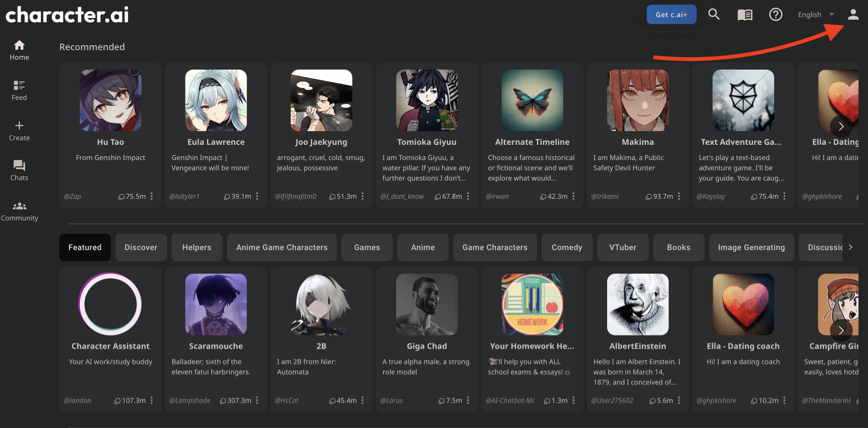The height and width of the screenshot is (428, 868).
Task: Select the Anime Game Characters tab
Action: [x=282, y=247]
